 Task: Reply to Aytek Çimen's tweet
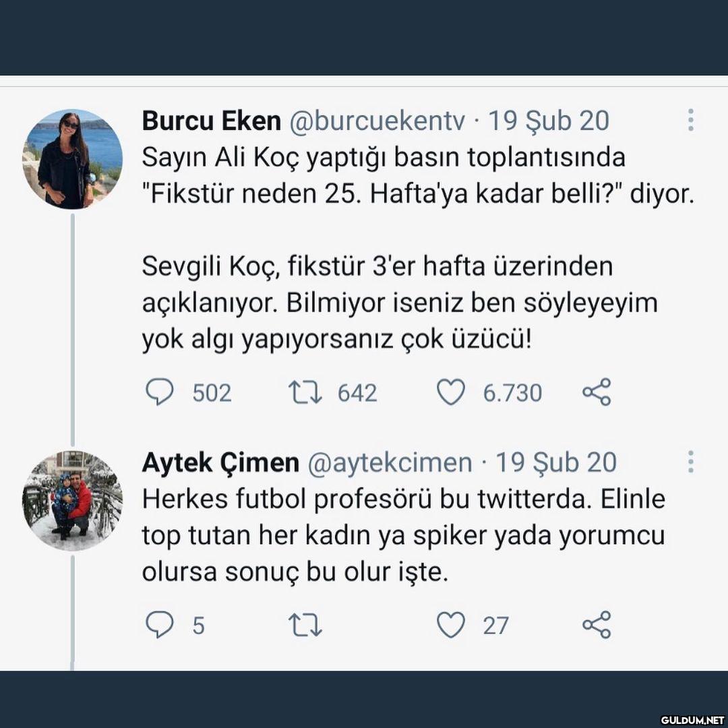tap(160, 625)
